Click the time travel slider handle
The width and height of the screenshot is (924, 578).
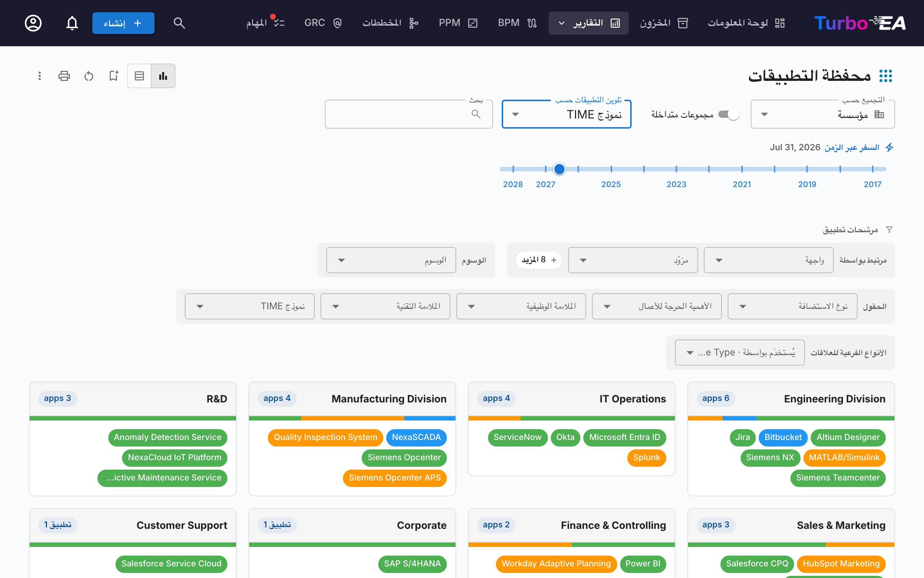559,169
